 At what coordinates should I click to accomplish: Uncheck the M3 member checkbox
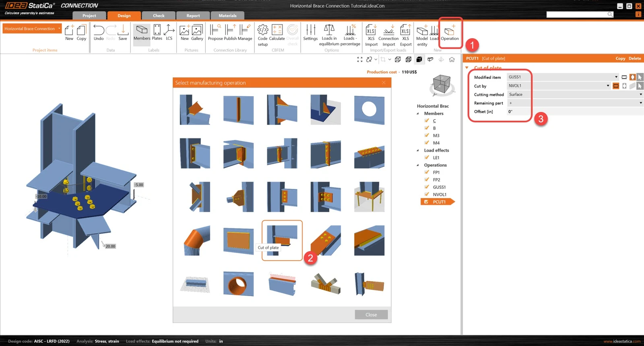point(427,135)
